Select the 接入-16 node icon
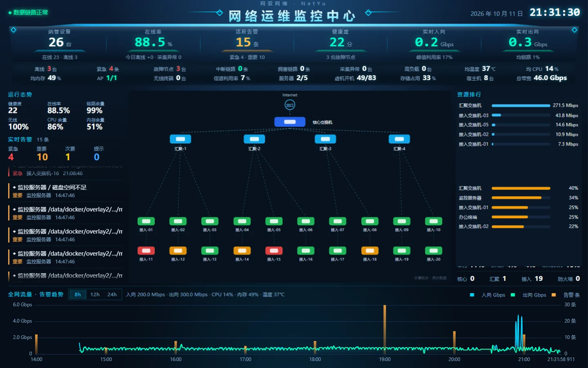Screen dimensions: 588x368 [x=306, y=251]
